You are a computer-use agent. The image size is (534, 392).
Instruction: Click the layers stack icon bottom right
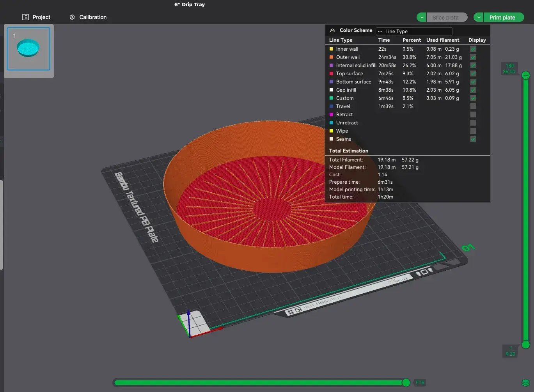point(525,383)
